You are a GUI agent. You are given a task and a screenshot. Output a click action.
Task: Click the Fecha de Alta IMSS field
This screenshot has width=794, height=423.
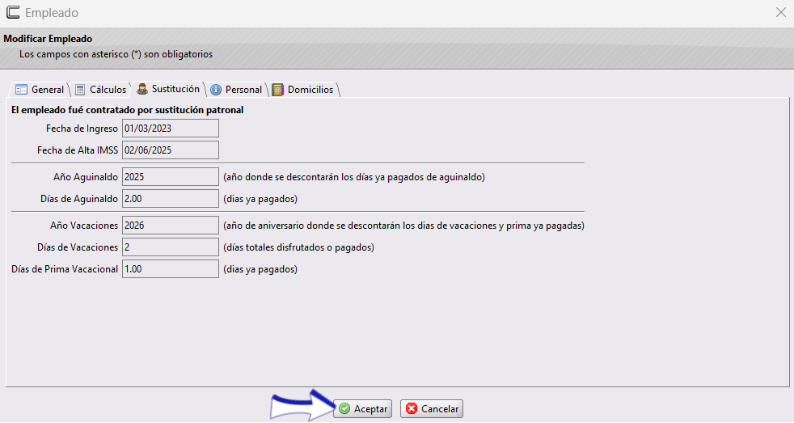170,150
